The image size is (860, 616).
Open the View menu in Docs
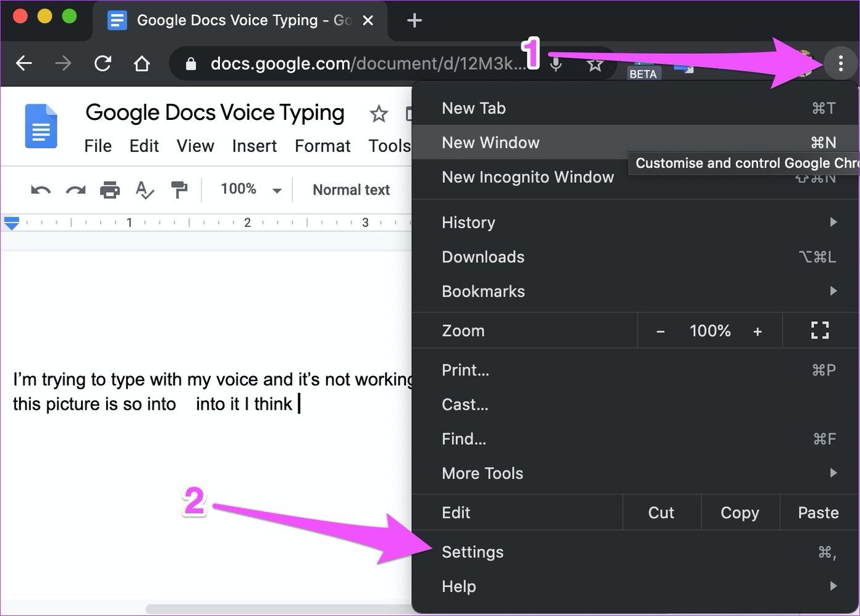click(195, 146)
